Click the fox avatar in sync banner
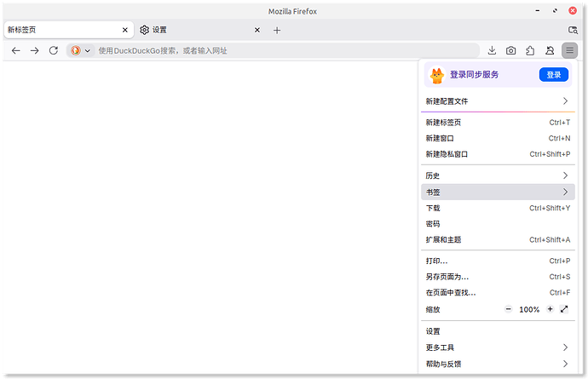The image size is (588, 379). [x=437, y=75]
